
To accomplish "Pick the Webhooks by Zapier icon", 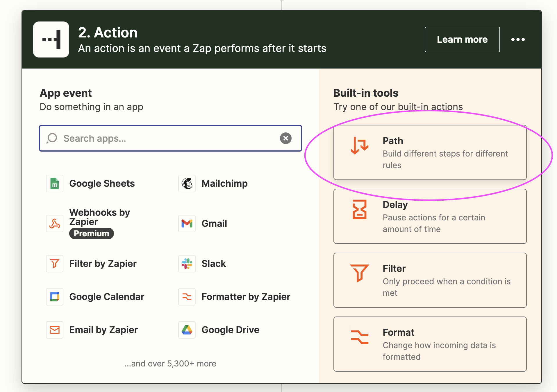I will coord(54,224).
